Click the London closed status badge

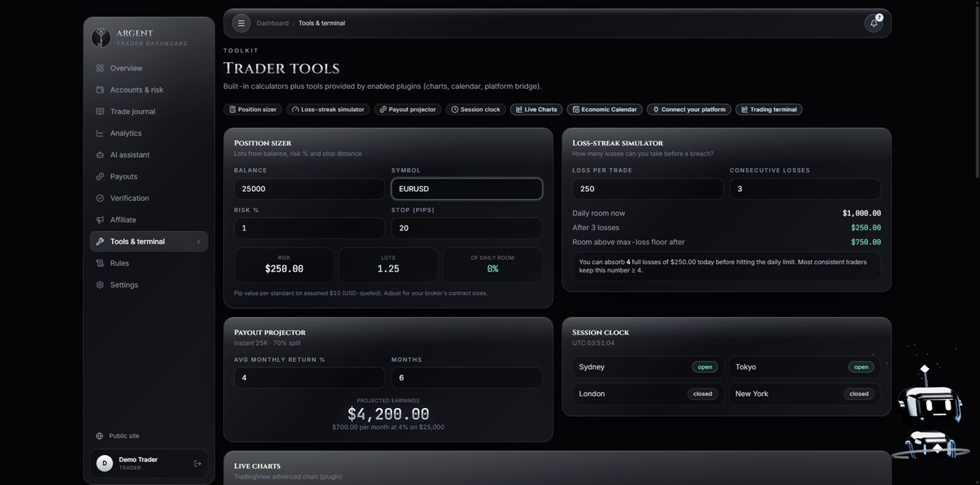(702, 393)
